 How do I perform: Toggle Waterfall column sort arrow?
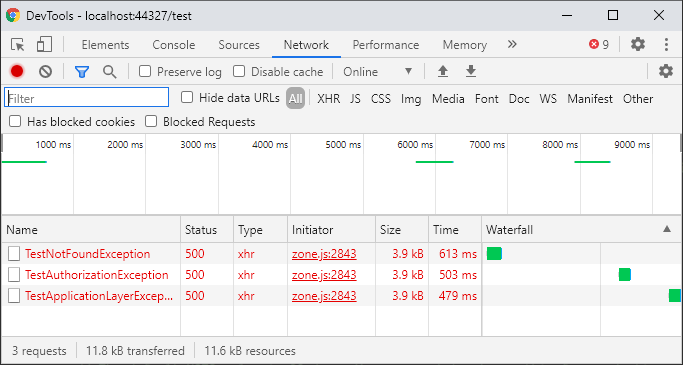click(x=667, y=229)
